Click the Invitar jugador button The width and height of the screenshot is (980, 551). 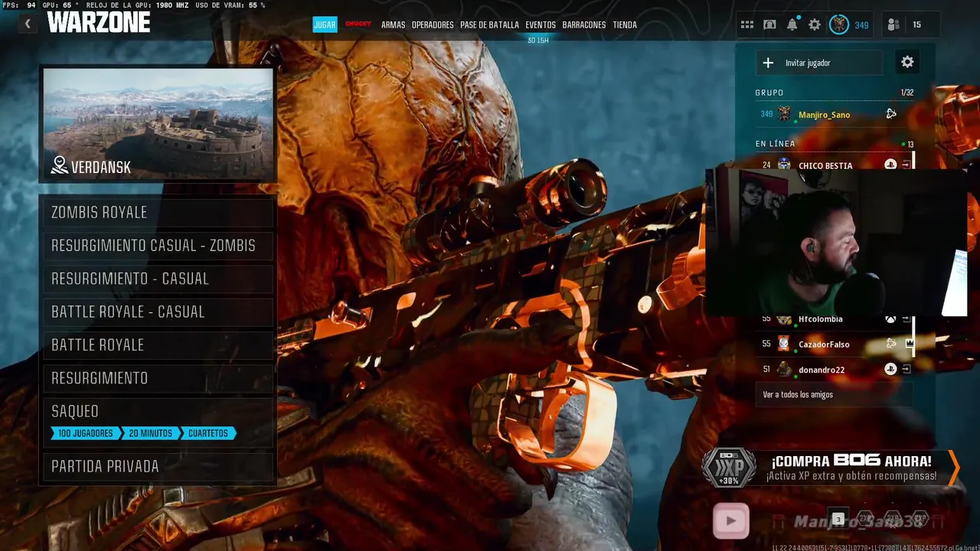point(818,63)
